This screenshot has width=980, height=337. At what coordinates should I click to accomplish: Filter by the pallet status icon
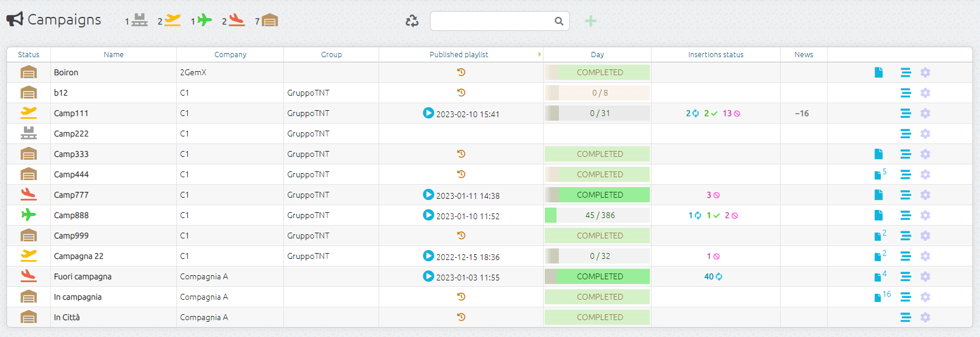pyautogui.click(x=139, y=20)
